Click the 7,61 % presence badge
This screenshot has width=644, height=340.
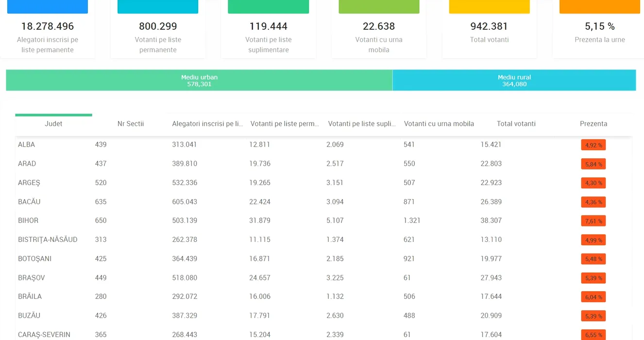tap(593, 221)
